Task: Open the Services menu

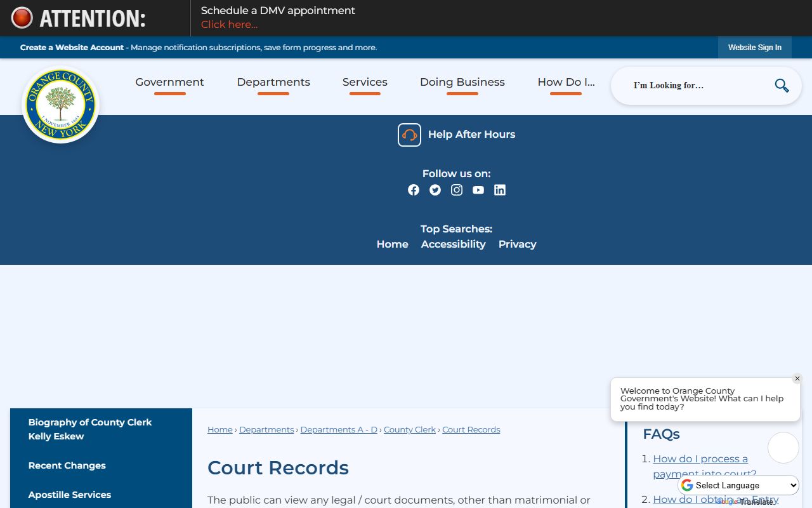Action: click(x=365, y=83)
